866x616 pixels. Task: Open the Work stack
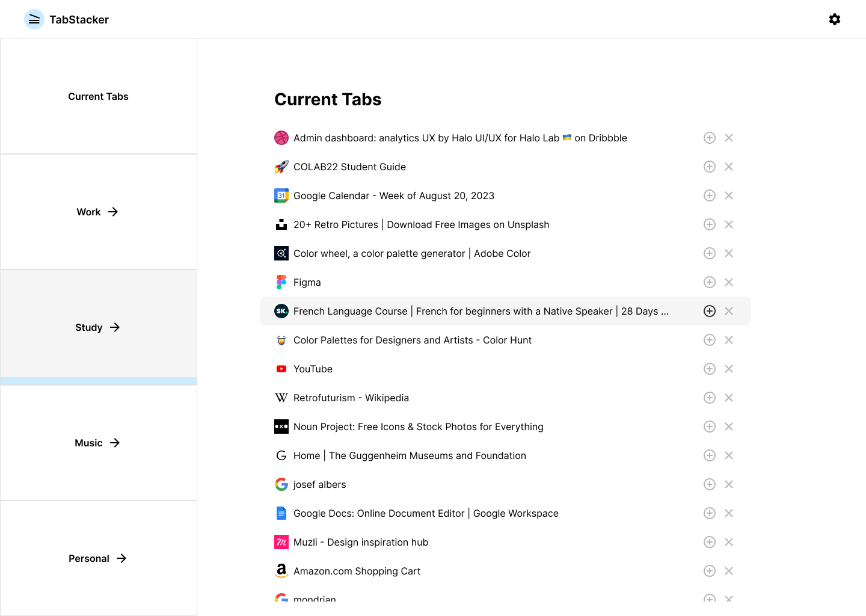pyautogui.click(x=98, y=212)
